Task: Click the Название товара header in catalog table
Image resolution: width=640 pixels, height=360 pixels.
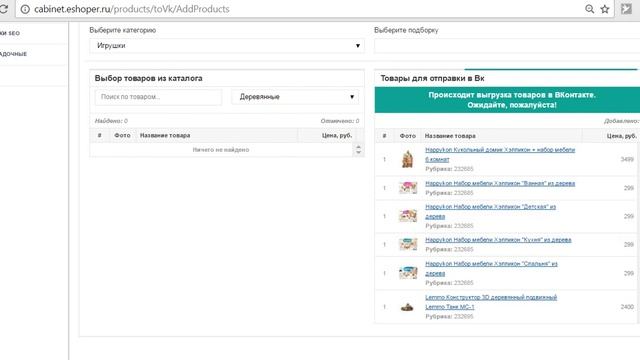Action: (x=165, y=135)
